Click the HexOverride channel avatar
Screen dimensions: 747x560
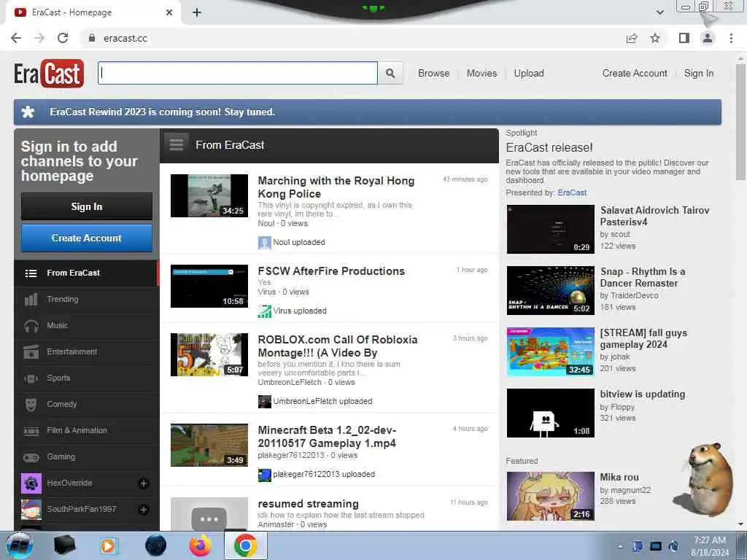pos(31,483)
